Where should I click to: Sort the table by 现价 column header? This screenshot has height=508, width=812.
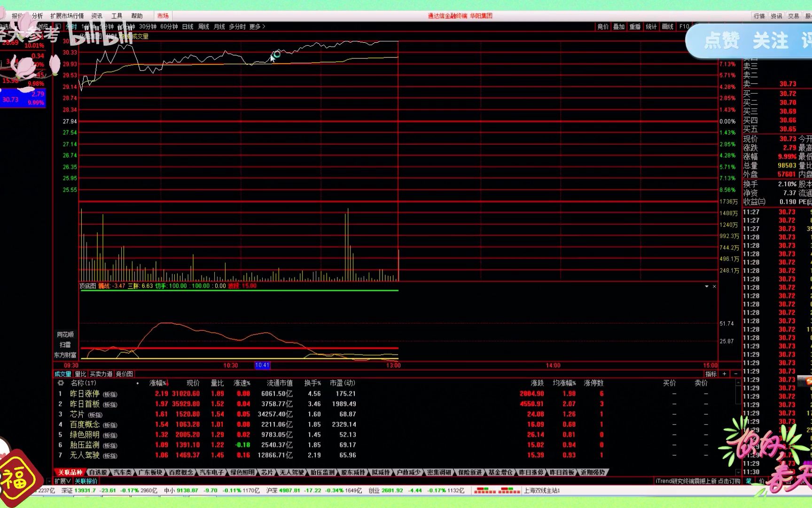click(x=193, y=383)
